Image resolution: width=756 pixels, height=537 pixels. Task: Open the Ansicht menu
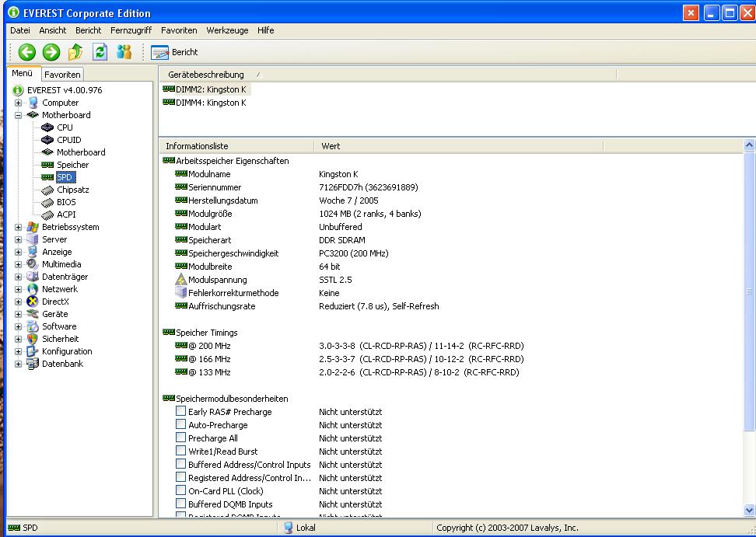pyautogui.click(x=53, y=30)
